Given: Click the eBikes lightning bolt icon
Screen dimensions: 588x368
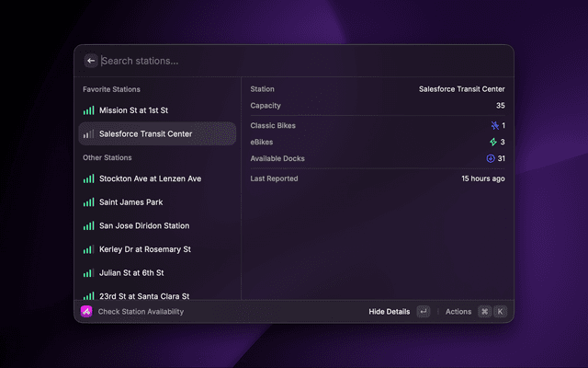Looking at the screenshot, I should click(494, 142).
